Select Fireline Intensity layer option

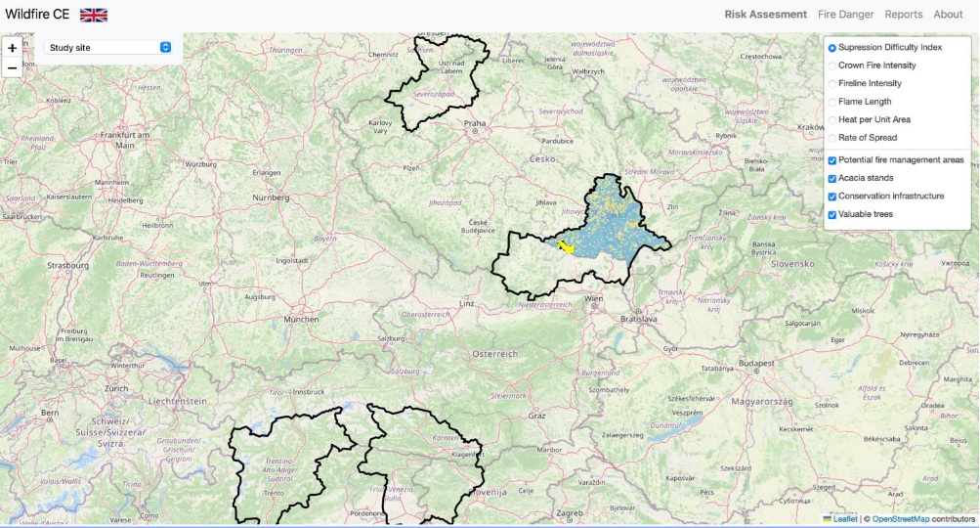pos(832,84)
